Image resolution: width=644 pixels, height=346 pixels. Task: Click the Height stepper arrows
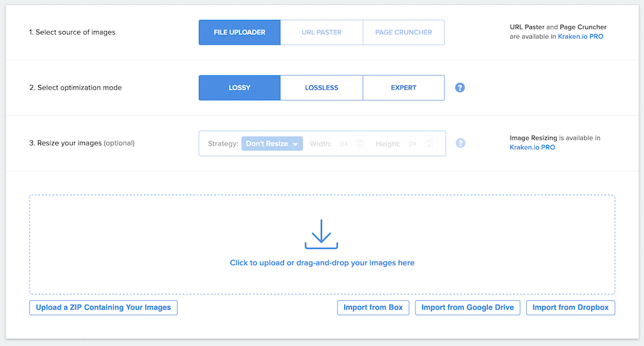coord(430,144)
